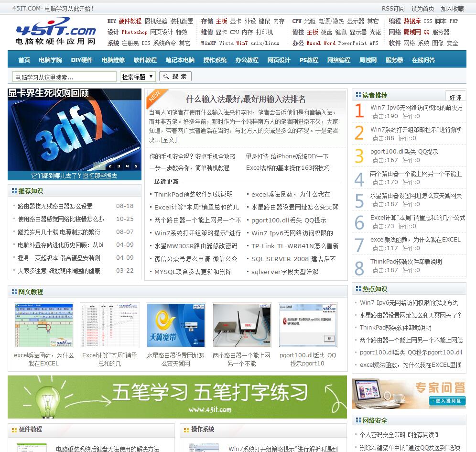Open 你的手机安全吗？安卓手机全攻略 link
Viewport: 476px width, 452px height.
click(x=192, y=156)
